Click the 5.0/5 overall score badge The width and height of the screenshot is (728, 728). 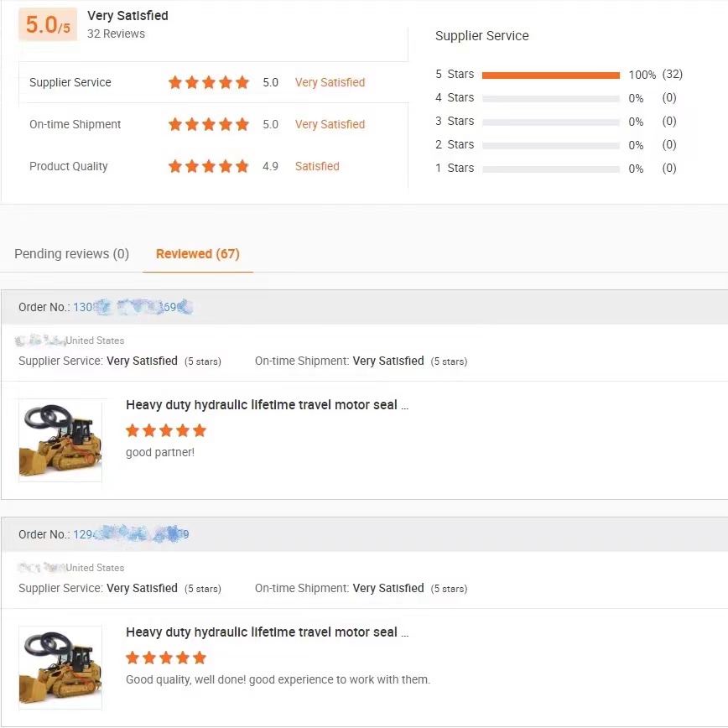(48, 25)
